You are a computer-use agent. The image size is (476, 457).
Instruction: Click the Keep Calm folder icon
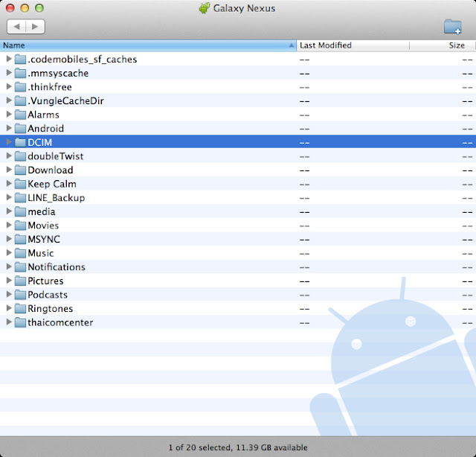[20, 184]
